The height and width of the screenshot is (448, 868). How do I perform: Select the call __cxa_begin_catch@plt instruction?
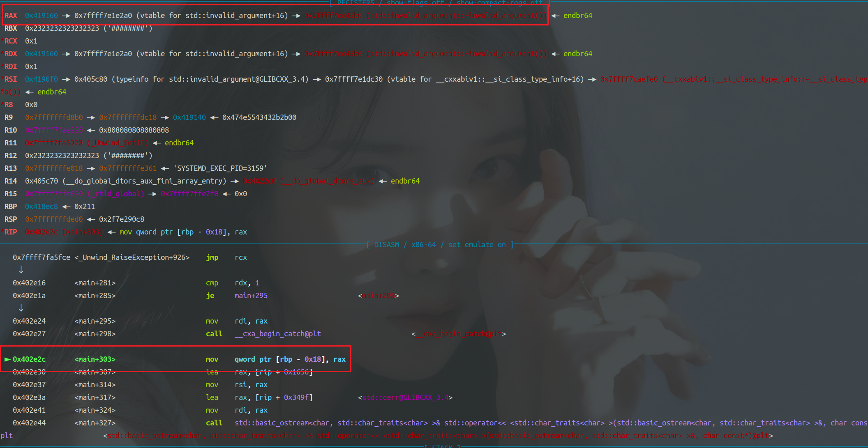click(x=263, y=334)
